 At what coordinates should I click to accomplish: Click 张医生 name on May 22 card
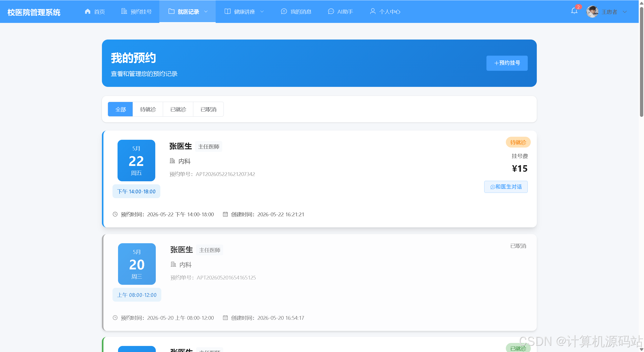pos(180,146)
